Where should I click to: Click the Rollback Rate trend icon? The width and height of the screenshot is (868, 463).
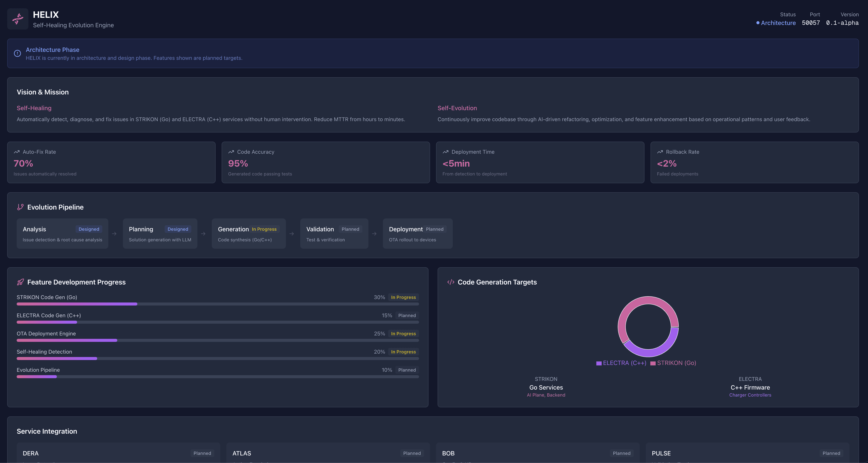tap(660, 152)
